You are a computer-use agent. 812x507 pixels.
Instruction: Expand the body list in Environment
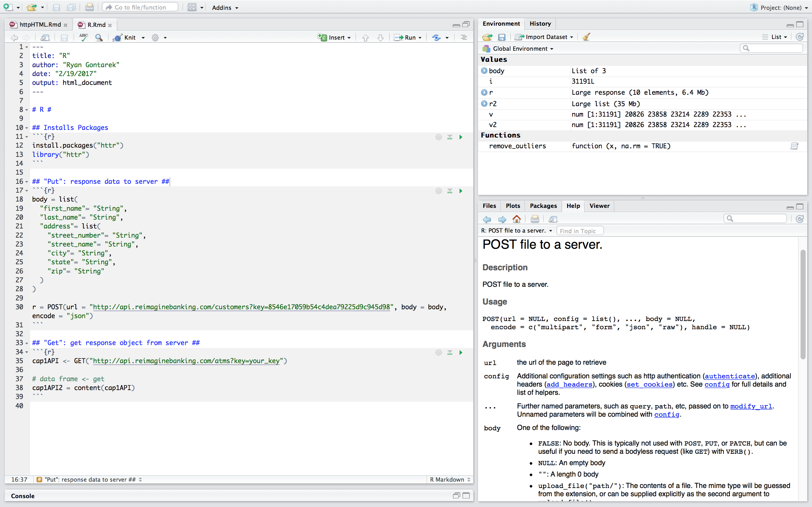tap(484, 71)
